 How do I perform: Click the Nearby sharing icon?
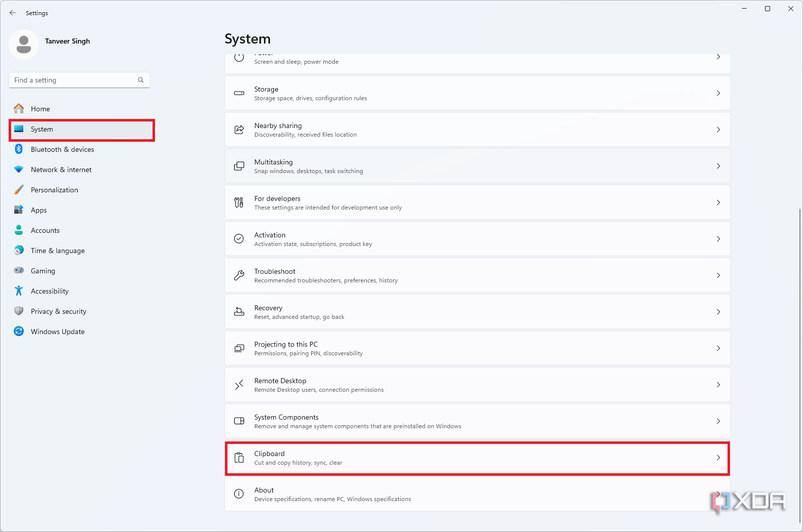tap(239, 130)
